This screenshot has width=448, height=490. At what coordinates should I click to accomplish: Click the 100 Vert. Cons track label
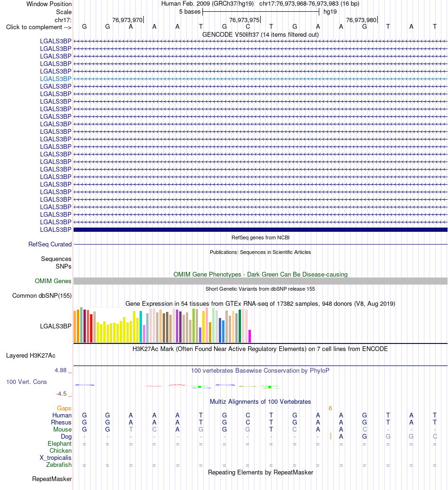coord(26,382)
